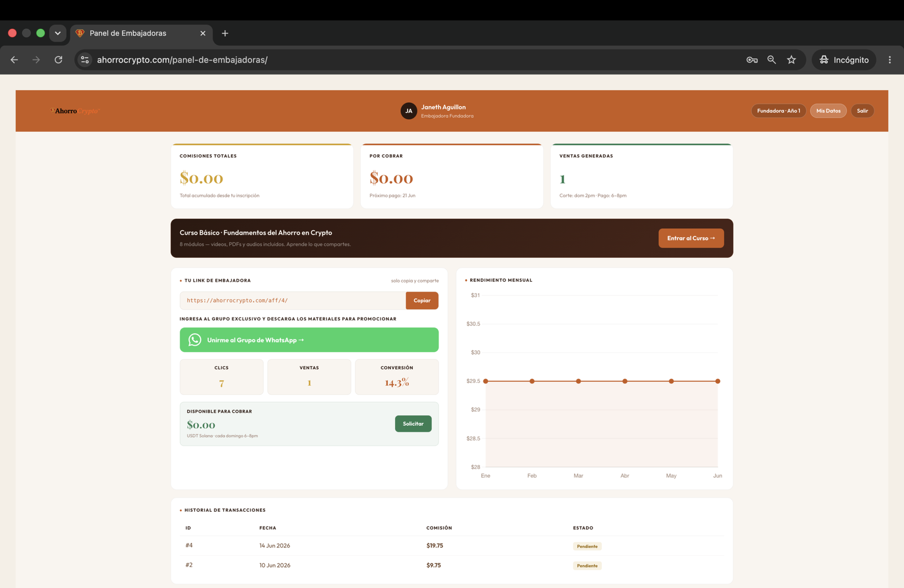This screenshot has height=588, width=904.
Task: Open the site information icon in the address bar
Action: pos(85,60)
